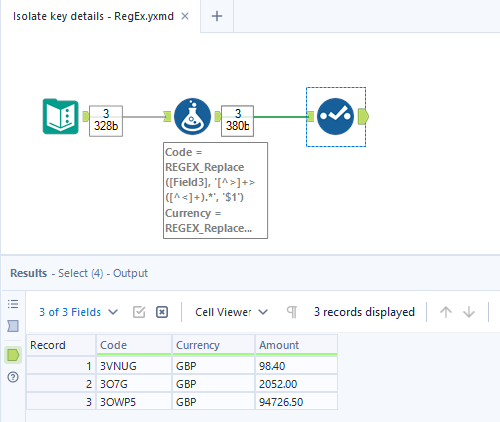This screenshot has width=500, height=422.
Task: Close the Isolate key details - RegEx.yxmd tab
Action: (185, 16)
